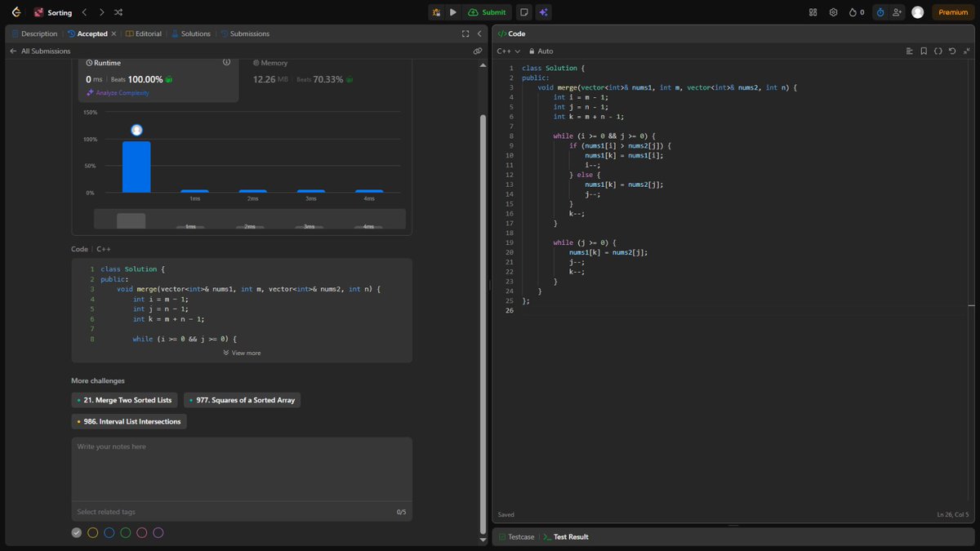Viewport: 980px width, 551px height.
Task: Select the green color swatch
Action: tap(125, 533)
